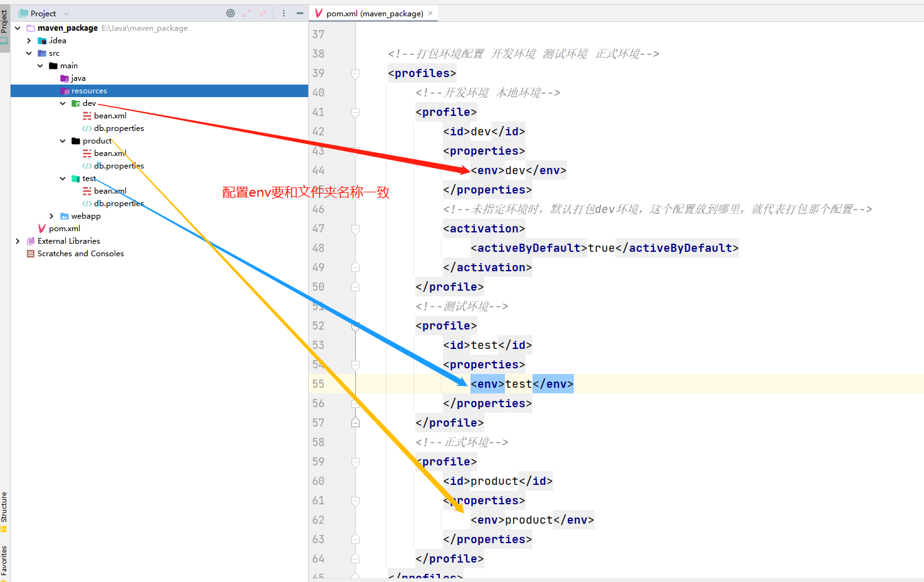Viewport: 924px width, 582px height.
Task: Click the <id>product</id> line
Action: [x=498, y=481]
